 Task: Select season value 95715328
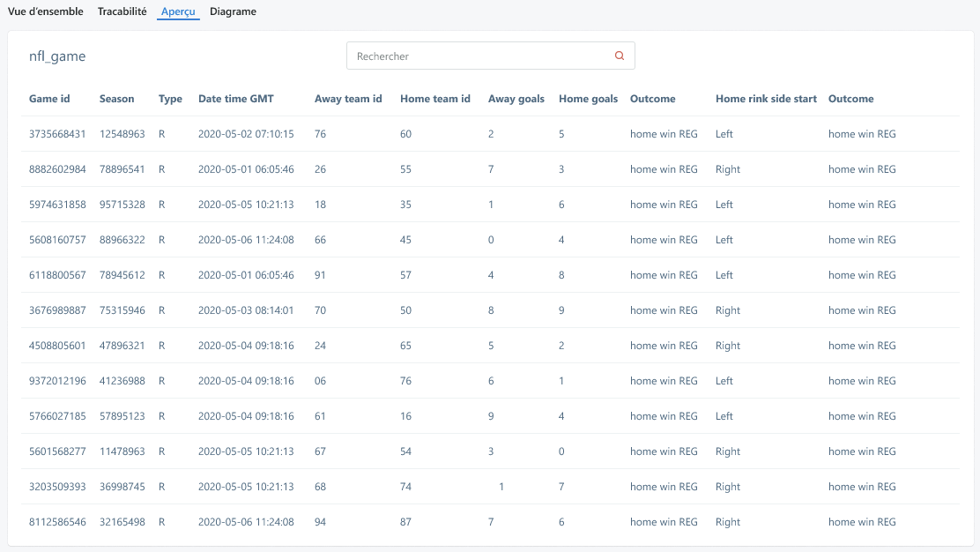tap(122, 205)
